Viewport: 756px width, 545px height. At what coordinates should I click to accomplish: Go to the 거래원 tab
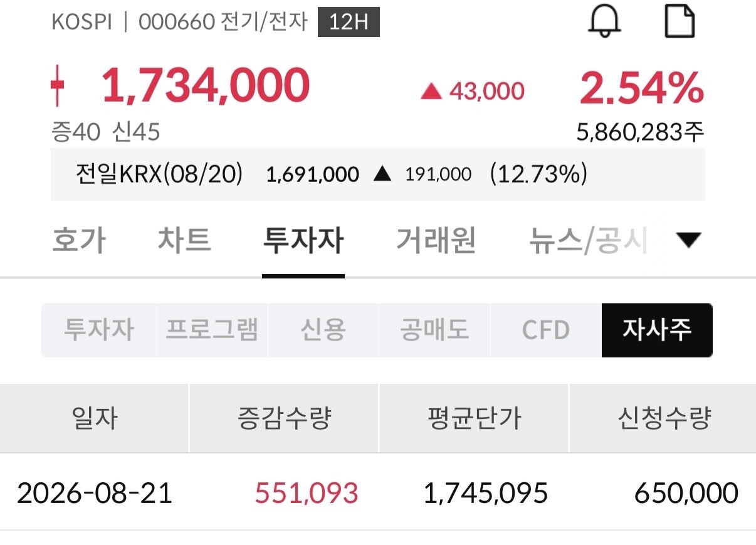pos(436,240)
